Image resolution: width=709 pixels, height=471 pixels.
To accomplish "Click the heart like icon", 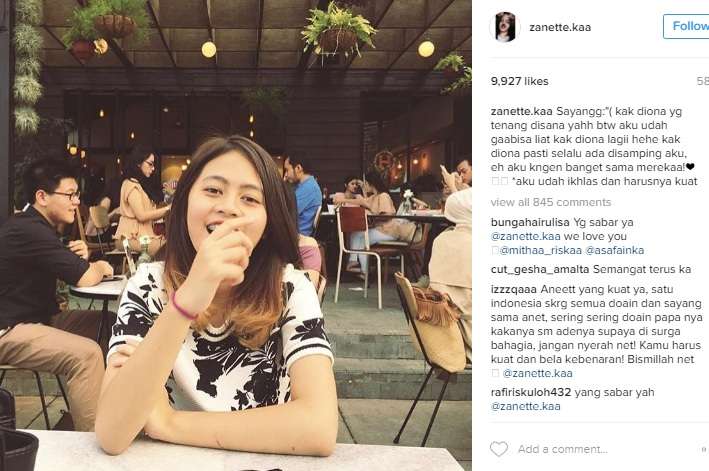I will point(499,449).
